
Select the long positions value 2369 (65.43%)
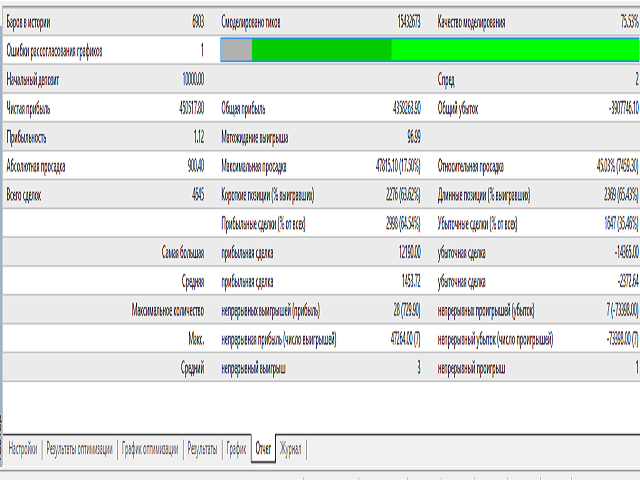[621, 195]
